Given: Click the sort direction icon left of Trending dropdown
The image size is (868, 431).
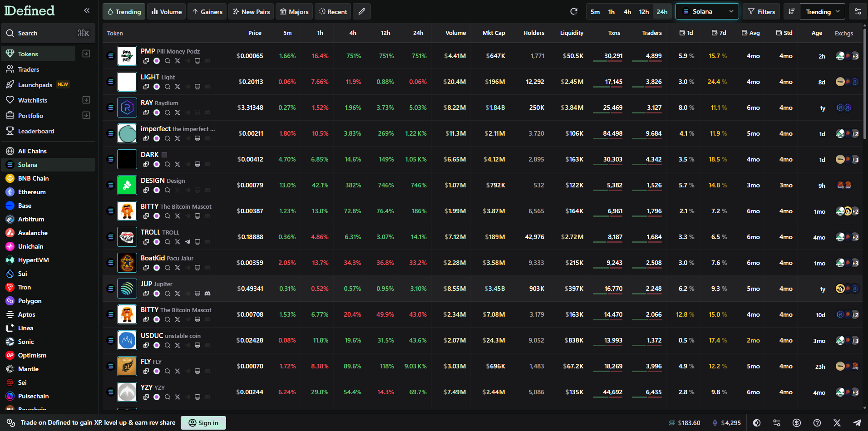Looking at the screenshot, I should pos(791,11).
